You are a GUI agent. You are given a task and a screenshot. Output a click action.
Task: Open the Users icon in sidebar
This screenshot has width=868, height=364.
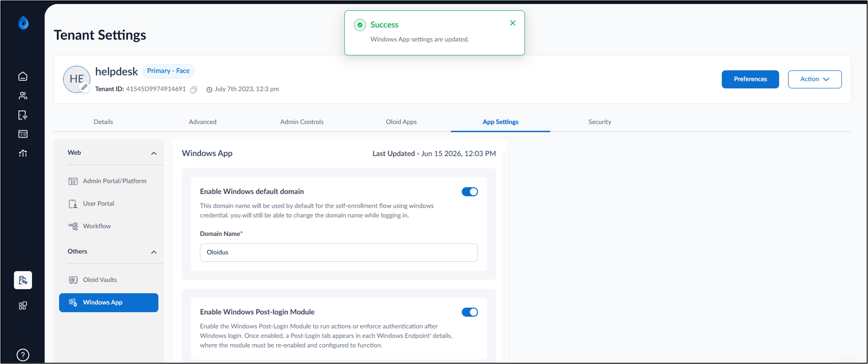click(x=23, y=96)
